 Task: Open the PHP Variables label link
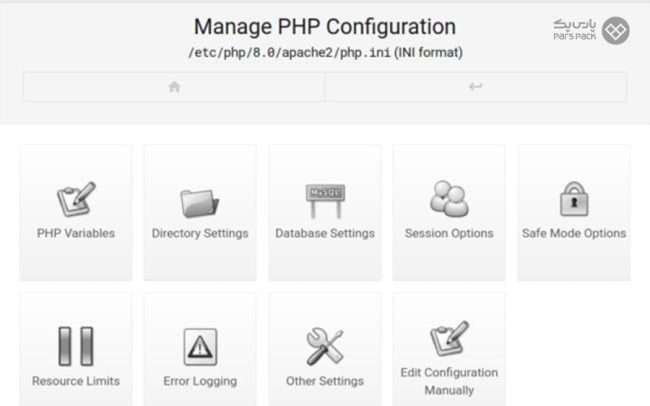point(76,234)
